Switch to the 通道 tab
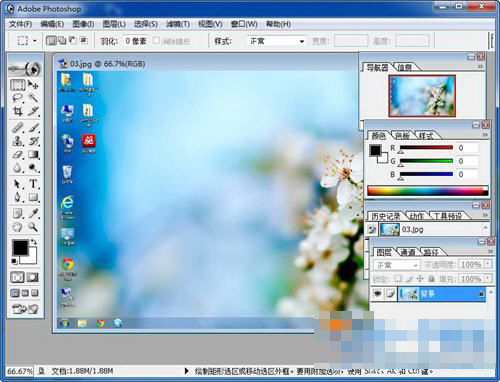This screenshot has width=500, height=382. tap(408, 253)
